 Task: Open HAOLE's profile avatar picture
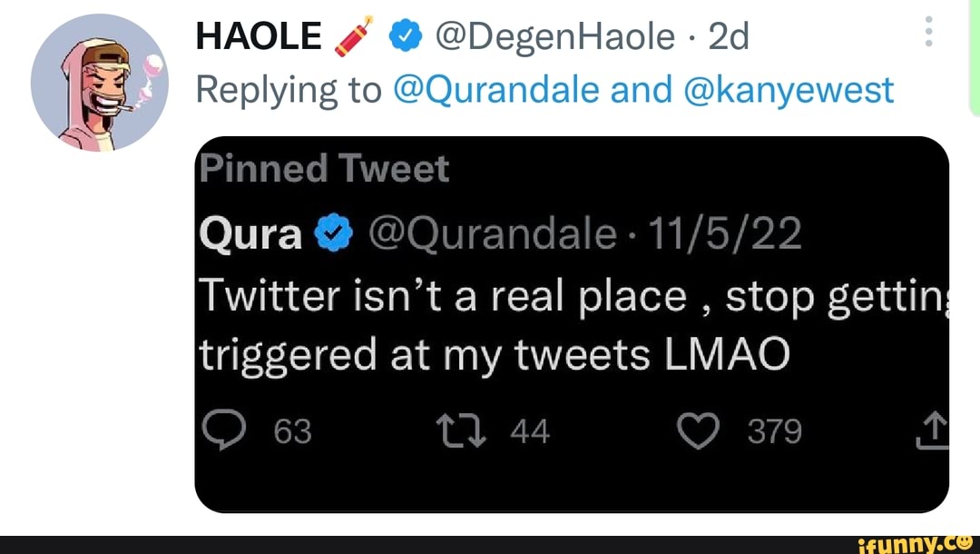(99, 83)
